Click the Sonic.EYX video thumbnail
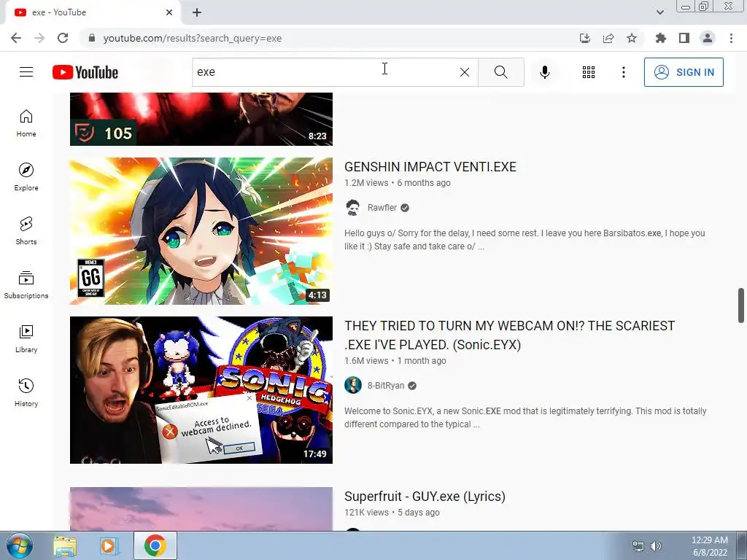747x560 pixels. click(201, 390)
